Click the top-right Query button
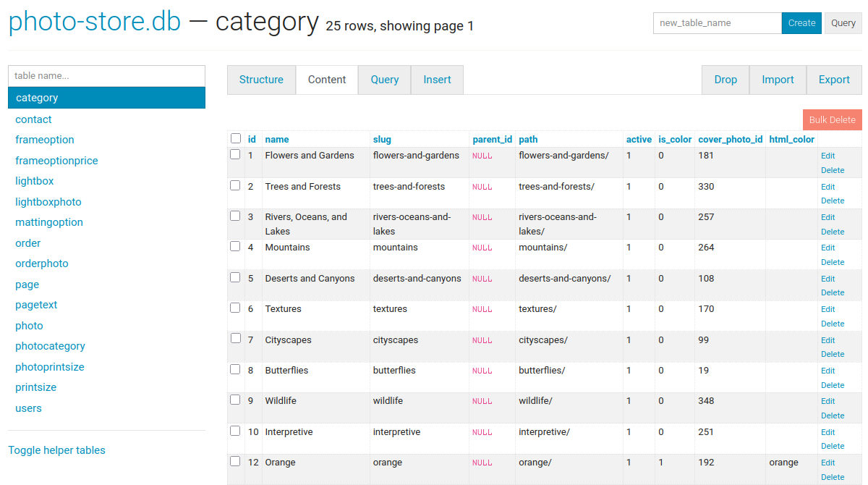The width and height of the screenshot is (868, 485). [843, 23]
